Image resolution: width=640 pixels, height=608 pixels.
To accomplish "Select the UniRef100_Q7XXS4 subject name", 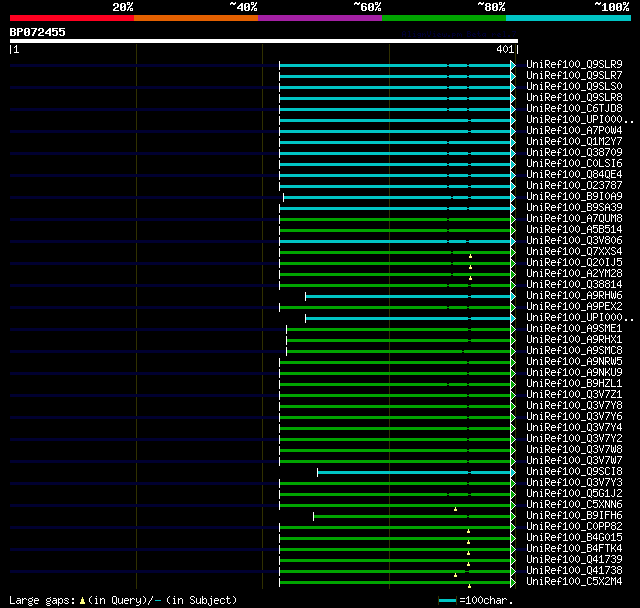I will coord(574,252).
